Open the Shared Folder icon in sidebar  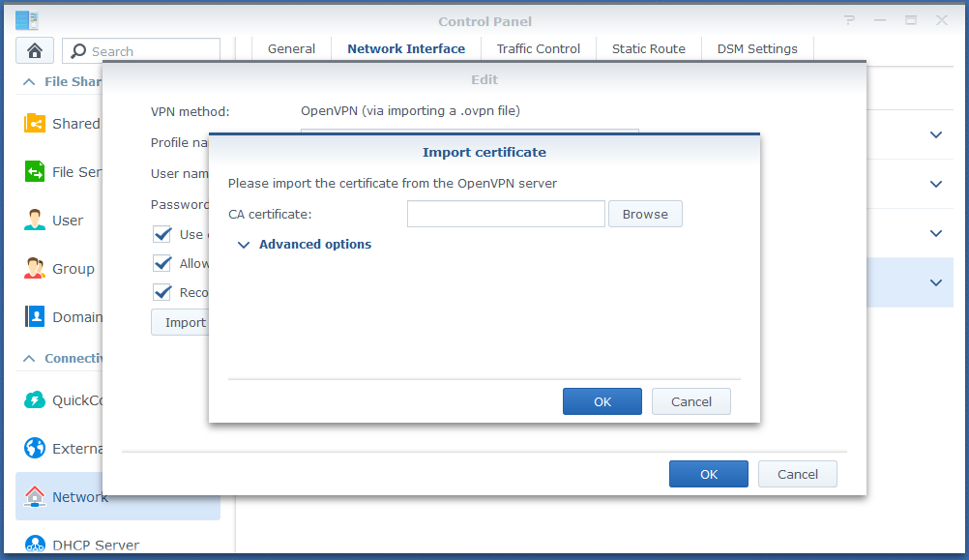pyautogui.click(x=35, y=124)
